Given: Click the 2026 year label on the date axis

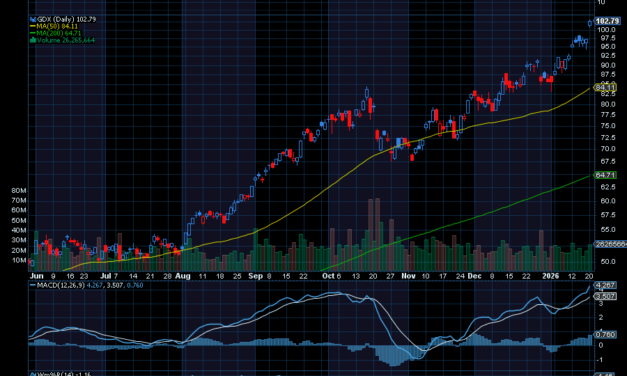Looking at the screenshot, I should 550,276.
